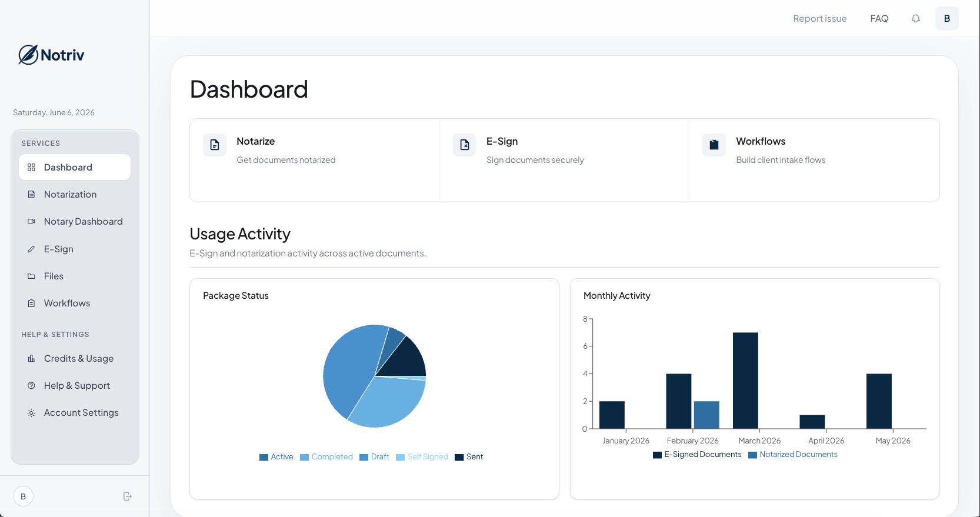Click the Files folder icon in sidebar
Viewport: 980px width, 517px height.
[x=32, y=276]
